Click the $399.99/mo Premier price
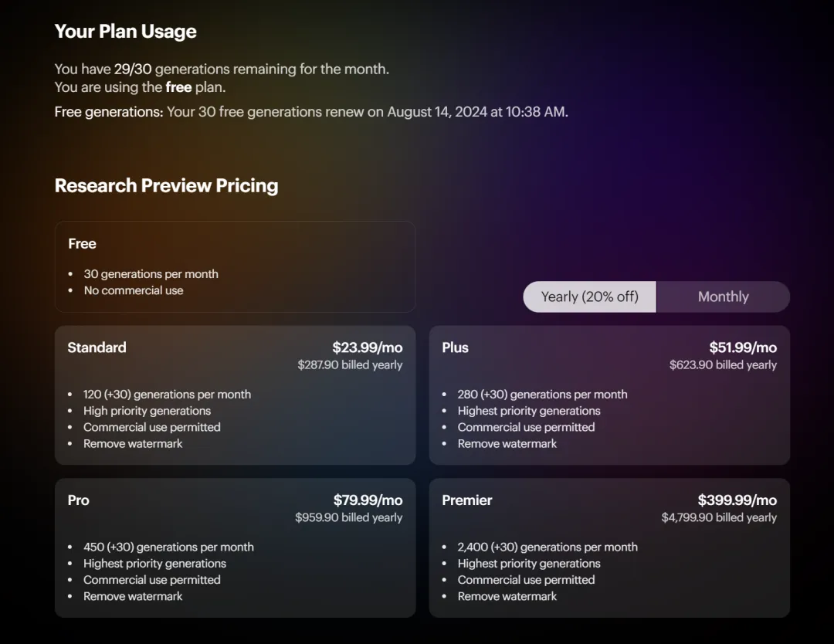Image resolution: width=834 pixels, height=644 pixels. [x=737, y=500]
